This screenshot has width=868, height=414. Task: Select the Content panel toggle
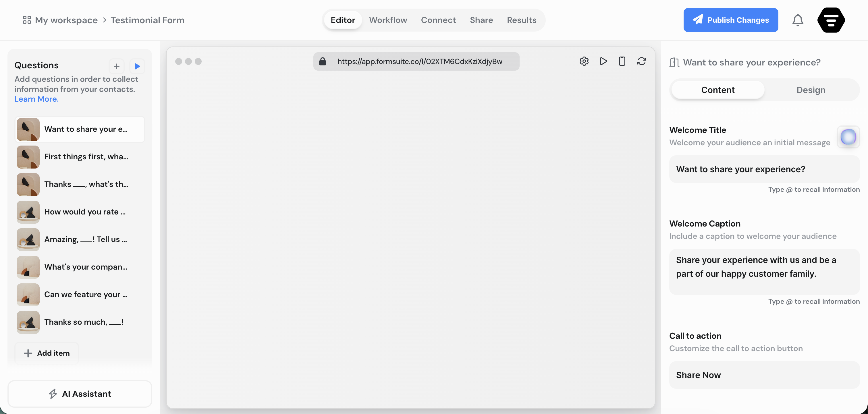pyautogui.click(x=717, y=90)
